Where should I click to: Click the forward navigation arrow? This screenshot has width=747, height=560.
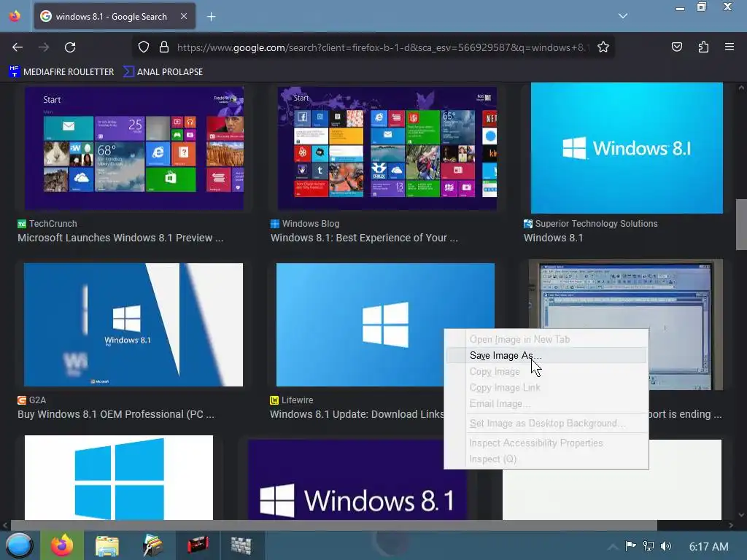44,47
